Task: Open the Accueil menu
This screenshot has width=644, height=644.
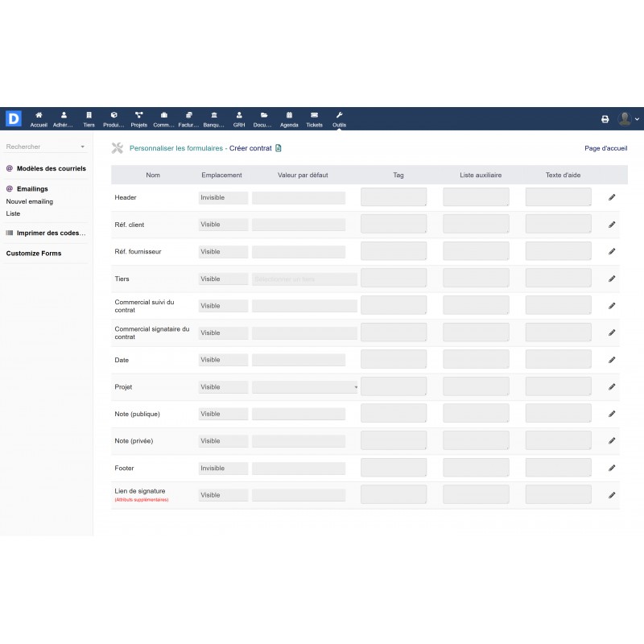Action: pos(39,118)
